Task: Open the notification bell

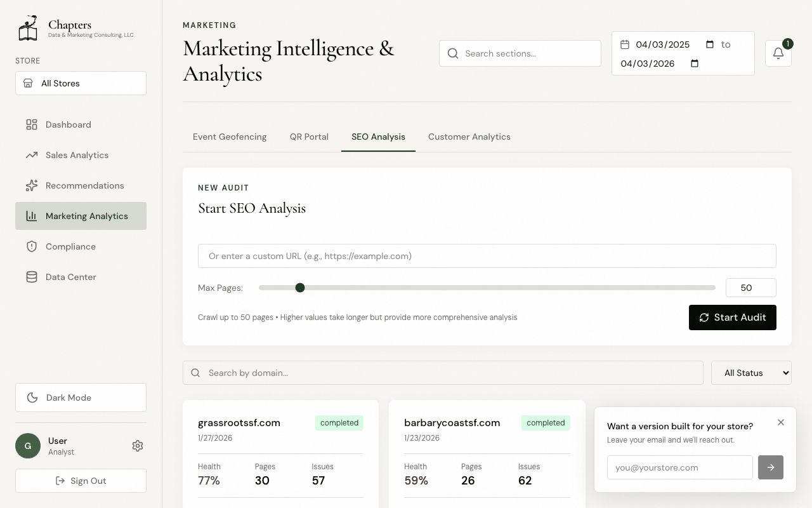Action: (778, 53)
